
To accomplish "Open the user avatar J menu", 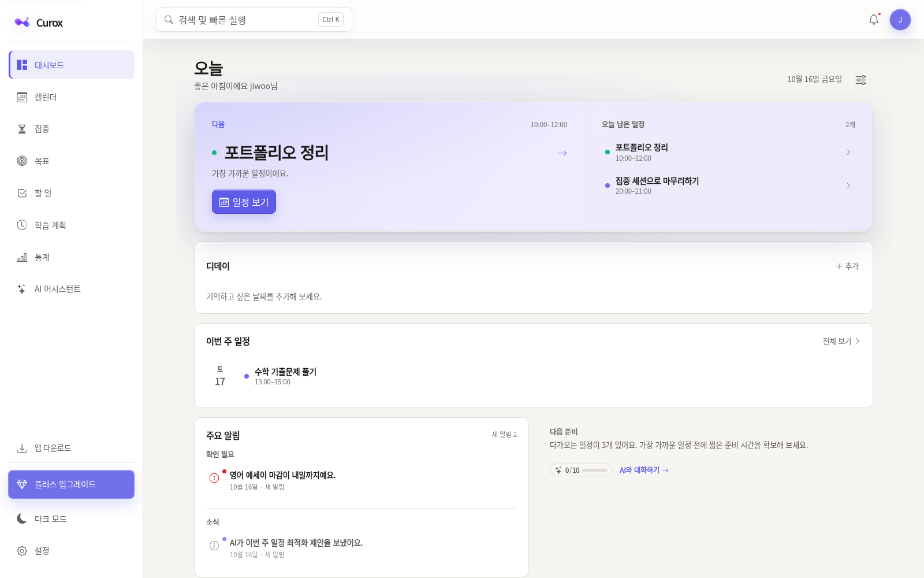I will [900, 20].
